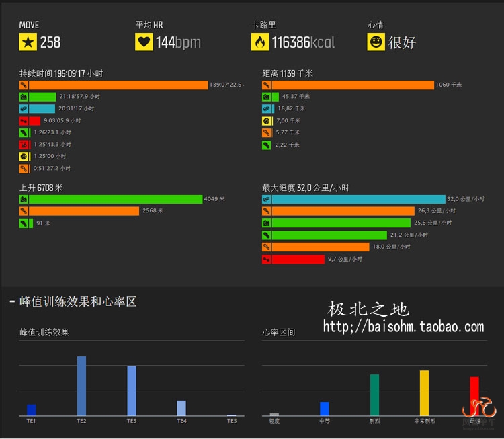Click the yellow 非常剧烈 heart rate bar
This screenshot has width=504, height=439.
point(424,393)
